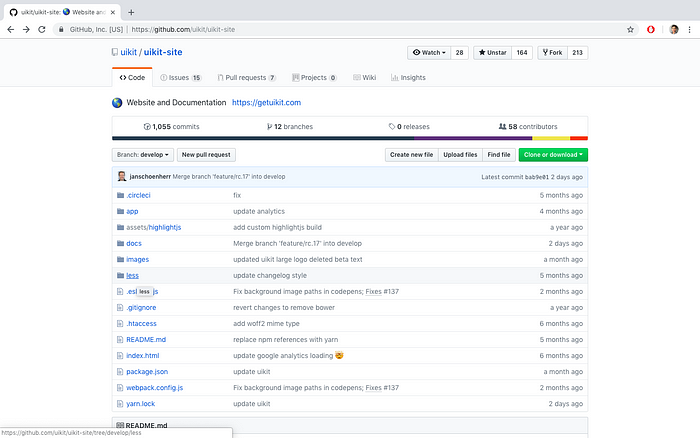Click the site security padlock icon
The height and width of the screenshot is (438, 700).
point(61,29)
